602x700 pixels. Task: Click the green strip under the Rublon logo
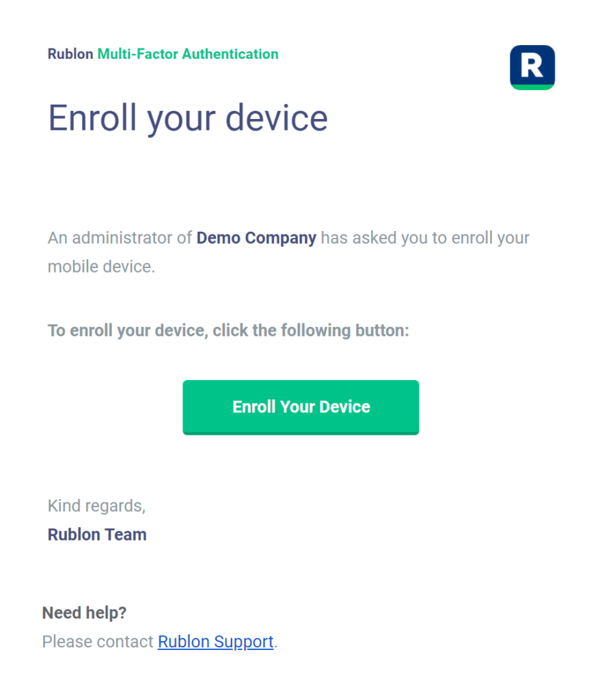(532, 87)
